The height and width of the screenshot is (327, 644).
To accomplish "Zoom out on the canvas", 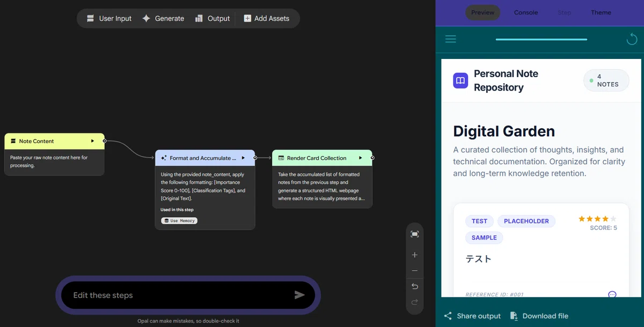I will coord(414,271).
